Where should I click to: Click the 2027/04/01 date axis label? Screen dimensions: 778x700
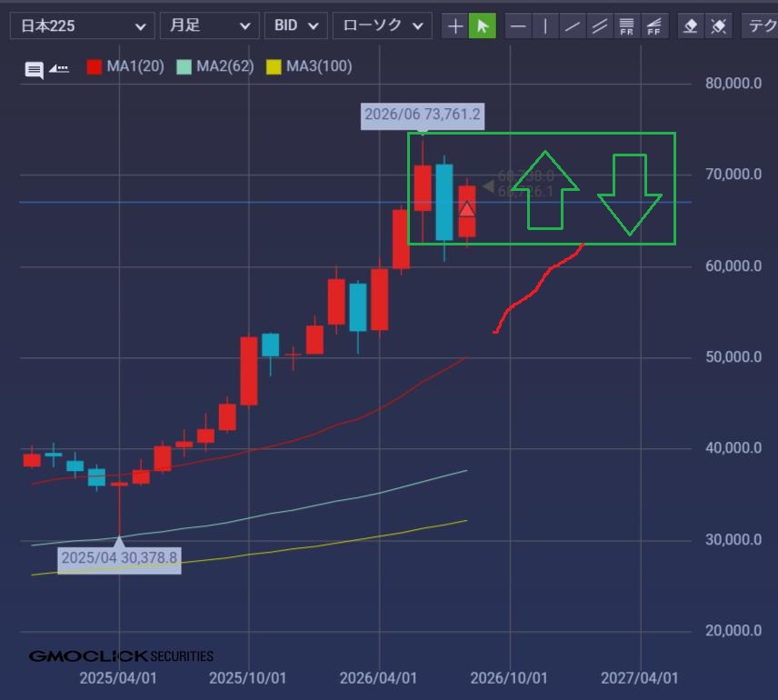coord(639,678)
